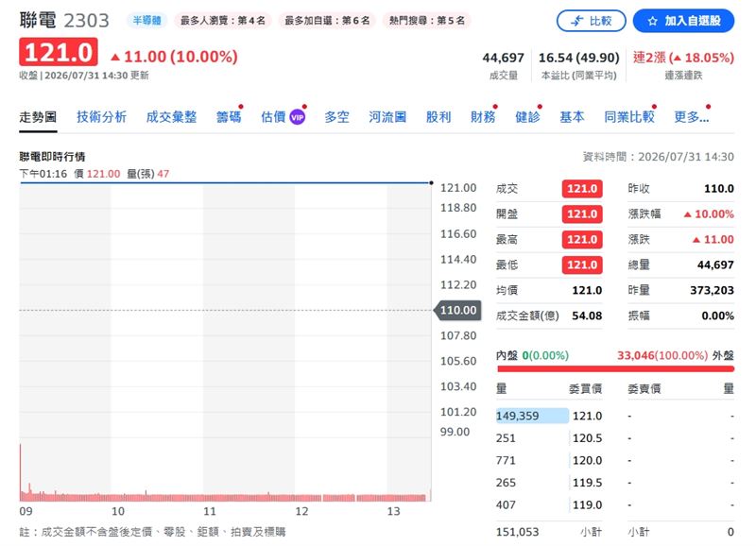This screenshot has height=546, width=756.
Task: Click the 最多人瀏覽：第4名 badge
Action: pos(223,20)
